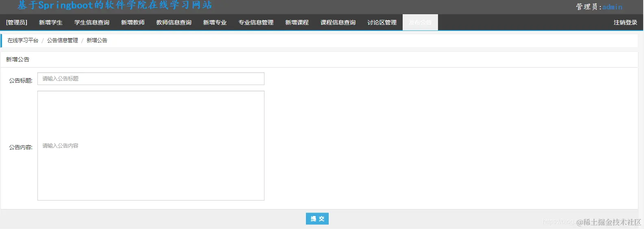Click the 在线学习平台 breadcrumb
Viewport: 644px width, 229px height.
point(23,40)
